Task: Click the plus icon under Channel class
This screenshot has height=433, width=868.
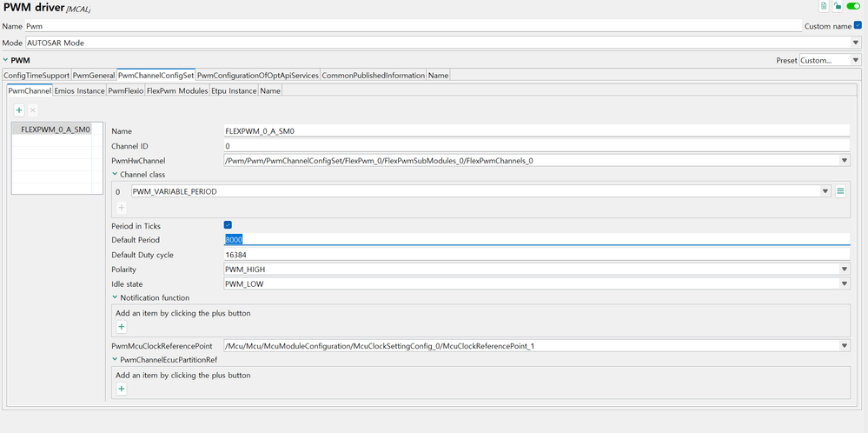Action: point(122,208)
